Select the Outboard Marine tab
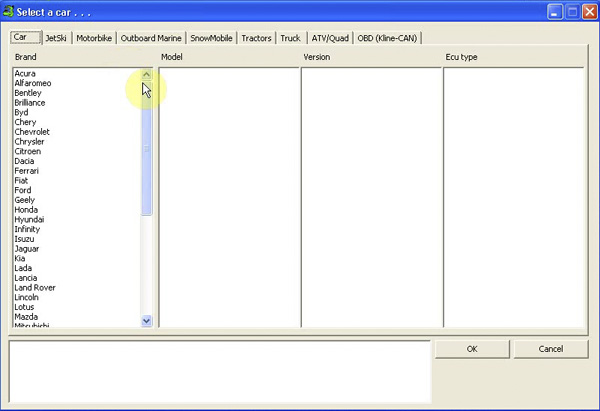This screenshot has width=600, height=411. (x=151, y=38)
